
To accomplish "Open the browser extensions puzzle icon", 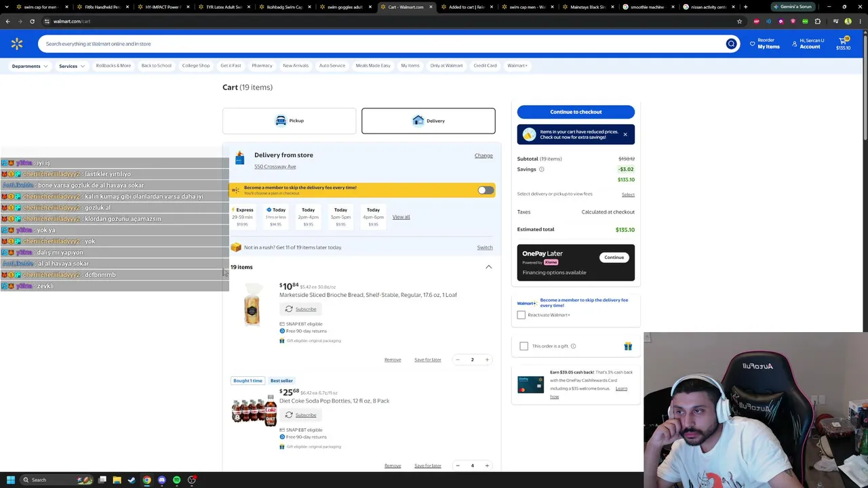I will (x=817, y=21).
